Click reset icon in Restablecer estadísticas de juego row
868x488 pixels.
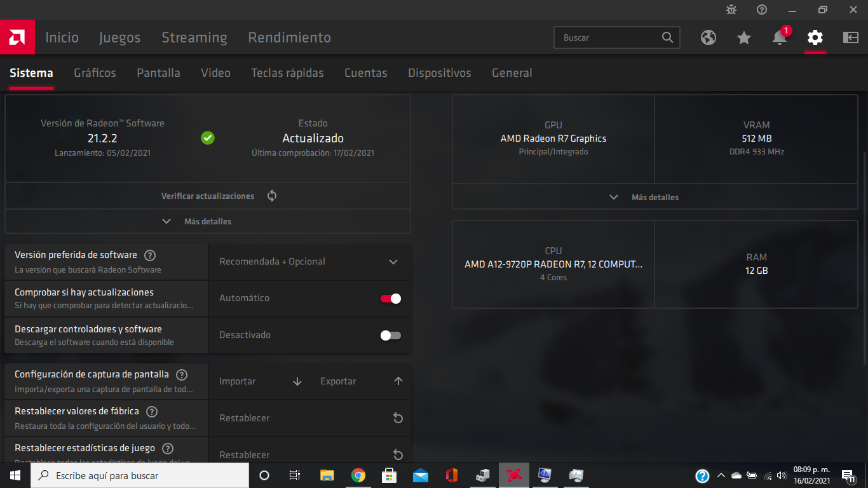[x=398, y=455]
